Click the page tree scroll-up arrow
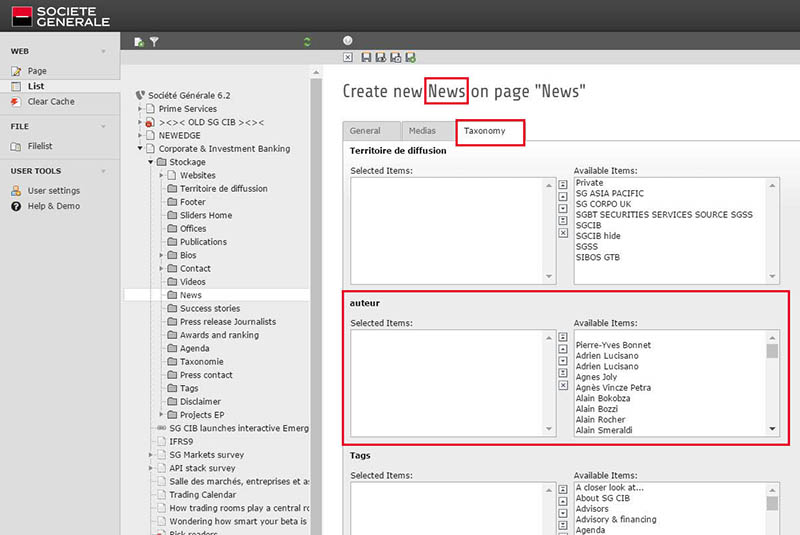Image resolution: width=800 pixels, height=535 pixels. point(316,72)
